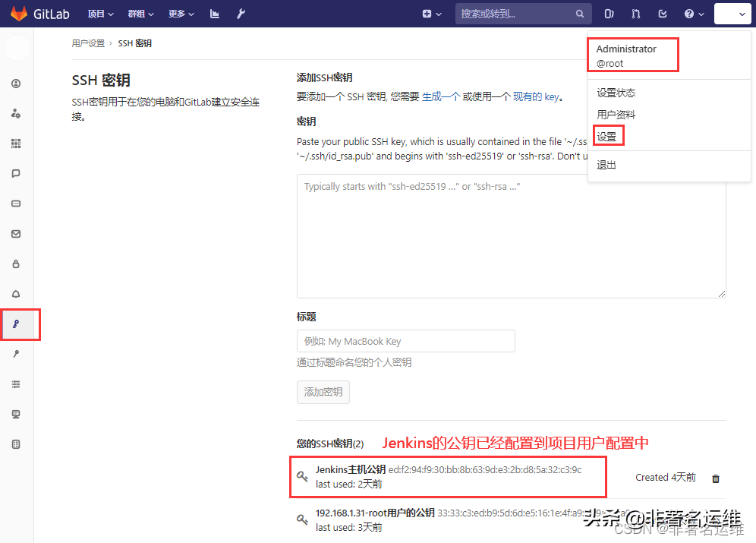Viewport: 756px width, 543px height.
Task: Open the To-Do list checkmark icon
Action: click(x=663, y=14)
